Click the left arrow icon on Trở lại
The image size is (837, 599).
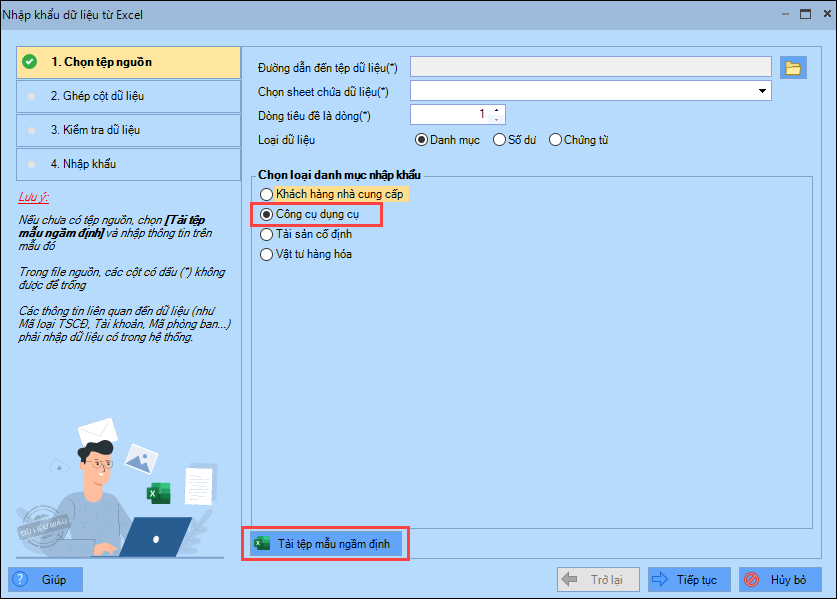pos(570,579)
